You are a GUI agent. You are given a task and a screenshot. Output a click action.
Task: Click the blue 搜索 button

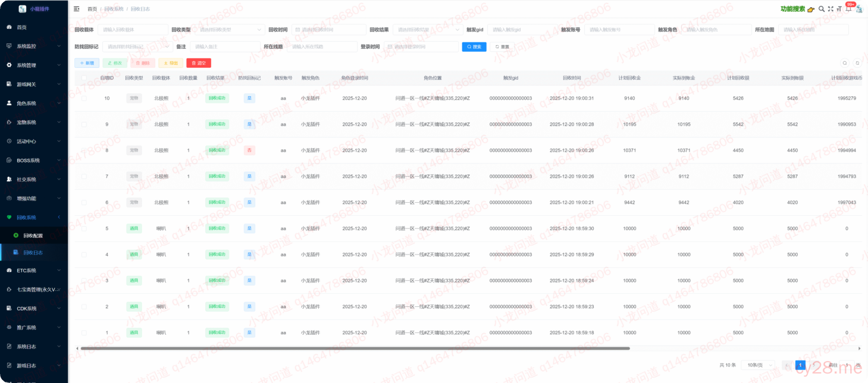(x=474, y=46)
